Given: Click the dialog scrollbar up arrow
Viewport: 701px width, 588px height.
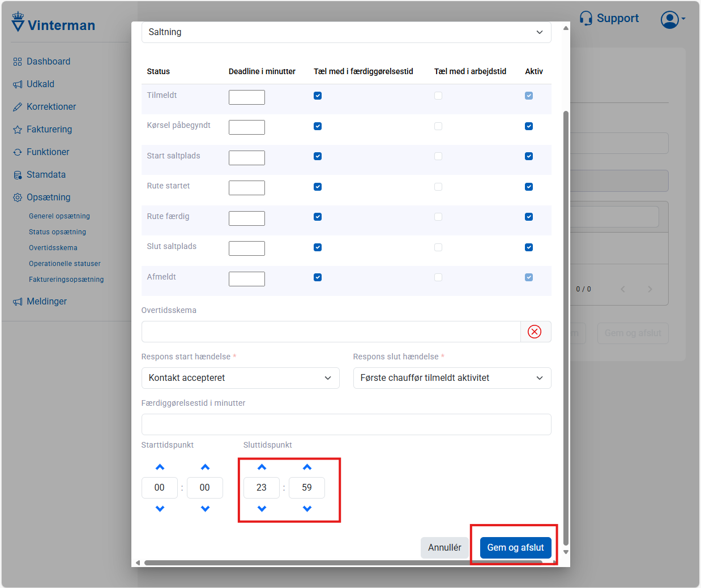Looking at the screenshot, I should pyautogui.click(x=566, y=28).
